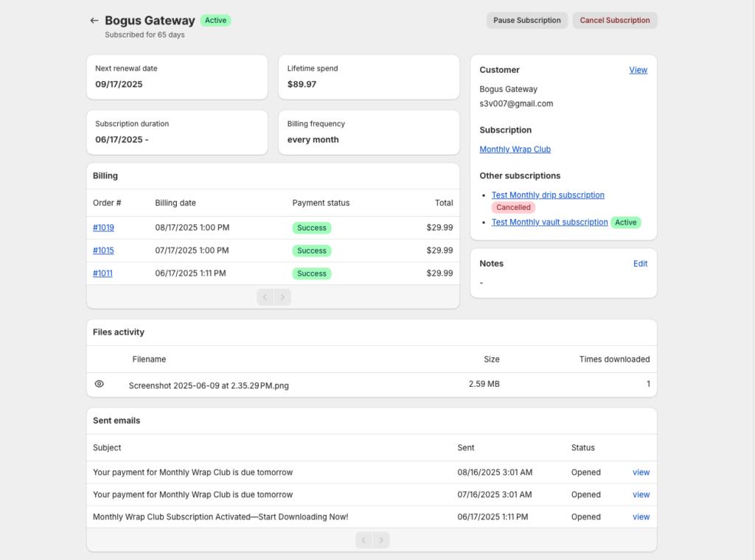Click the Payment status column header
Screen dimensions: 755x560
coord(321,203)
